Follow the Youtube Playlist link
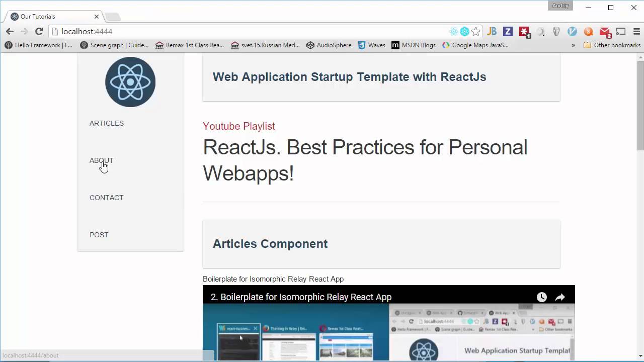This screenshot has width=644, height=362. (x=239, y=126)
